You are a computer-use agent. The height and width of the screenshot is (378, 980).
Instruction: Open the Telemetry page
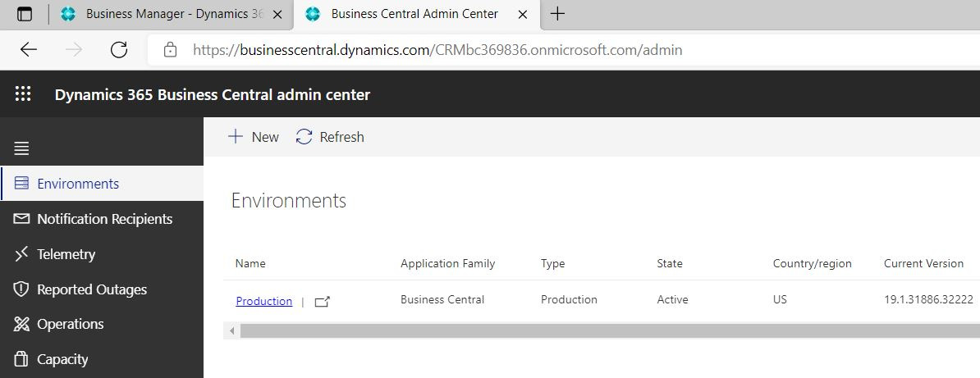102,253
